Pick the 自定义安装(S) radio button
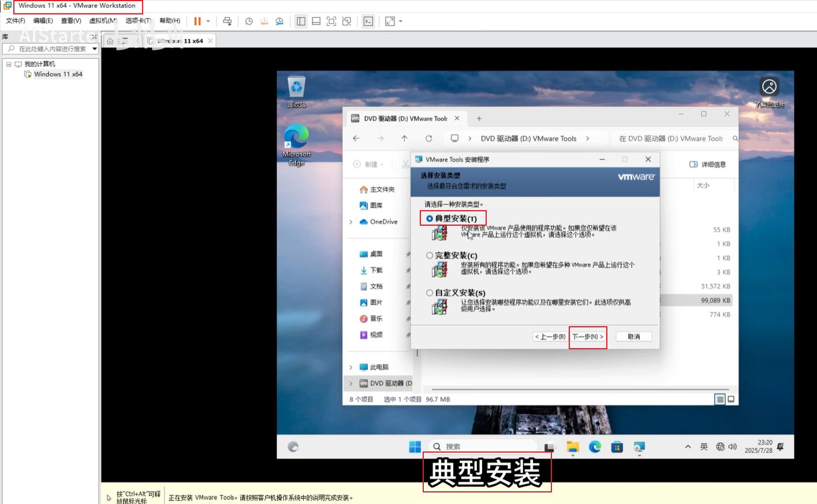 click(x=430, y=293)
